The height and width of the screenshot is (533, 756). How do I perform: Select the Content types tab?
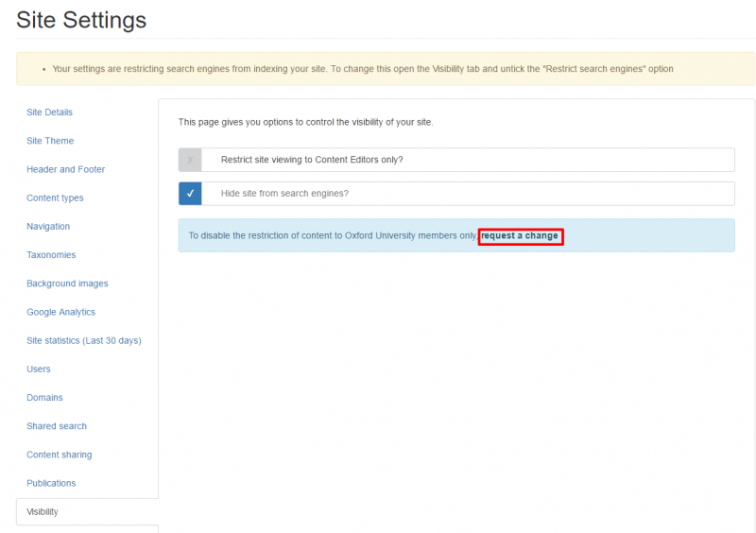pos(55,198)
